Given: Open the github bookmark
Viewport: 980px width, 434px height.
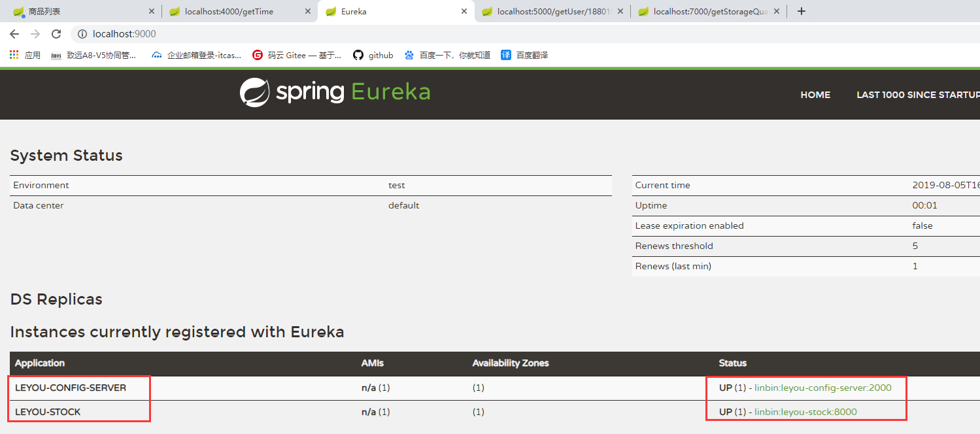Looking at the screenshot, I should pyautogui.click(x=373, y=56).
